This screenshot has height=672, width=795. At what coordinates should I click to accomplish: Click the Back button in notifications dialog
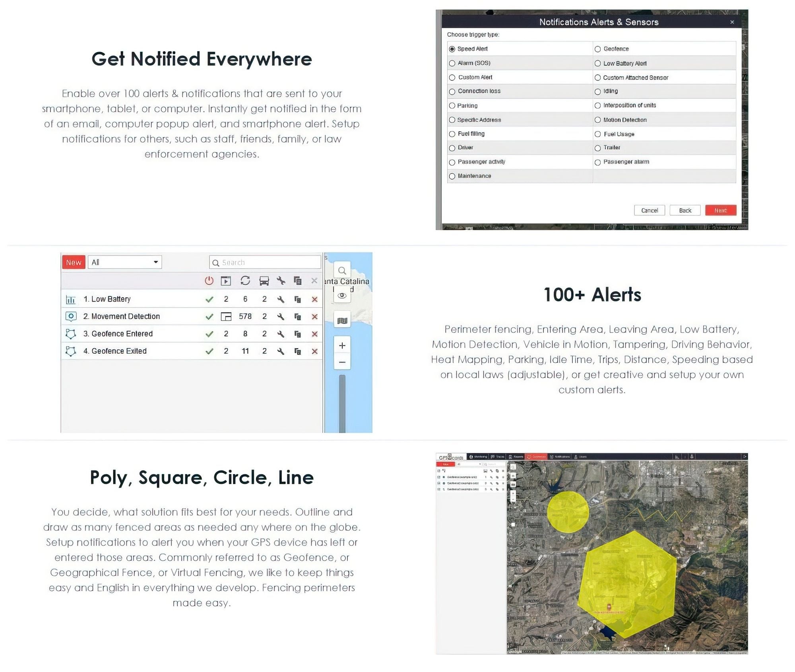(x=685, y=210)
